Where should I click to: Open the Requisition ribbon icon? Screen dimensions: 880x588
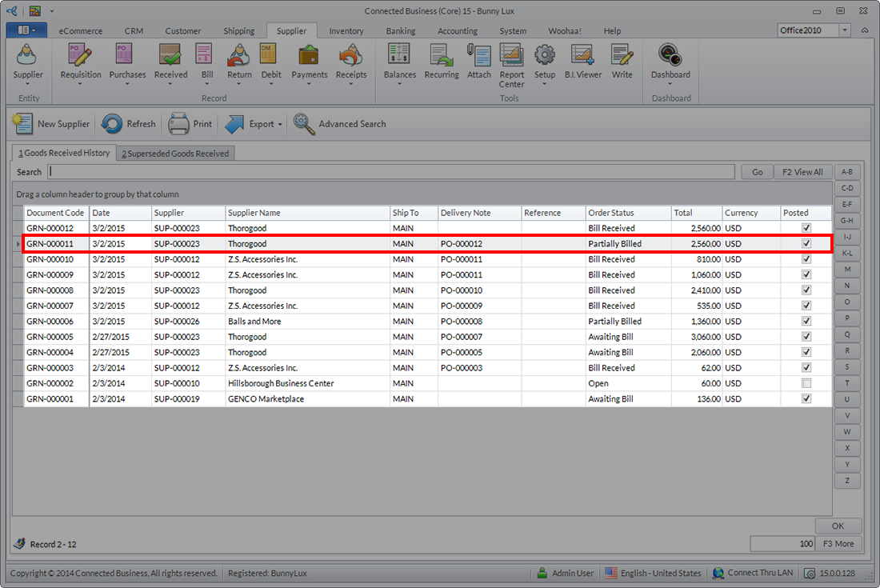[81, 55]
